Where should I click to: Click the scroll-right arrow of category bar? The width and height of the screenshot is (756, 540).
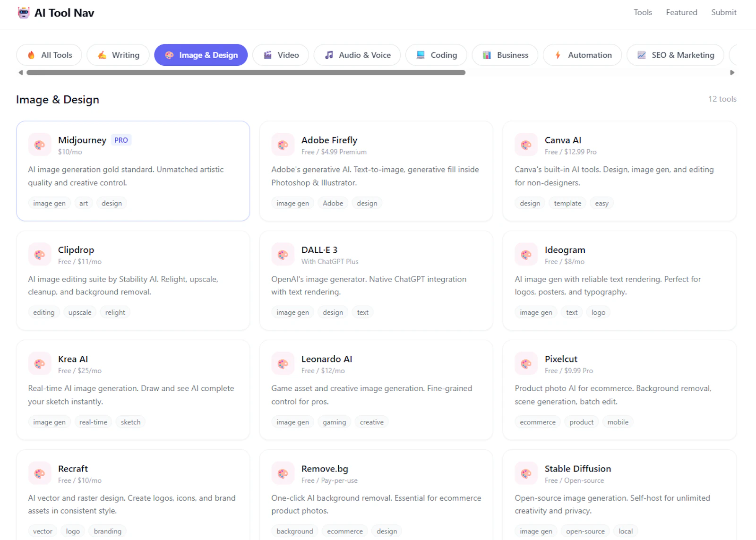coord(732,73)
